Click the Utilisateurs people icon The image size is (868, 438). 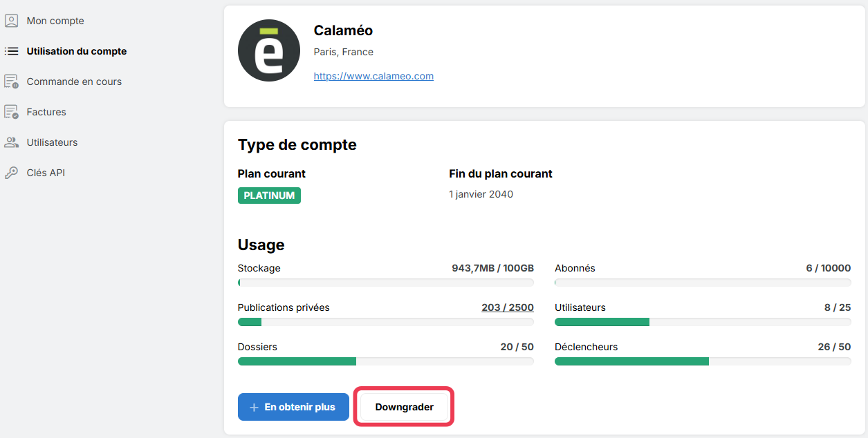click(x=11, y=142)
